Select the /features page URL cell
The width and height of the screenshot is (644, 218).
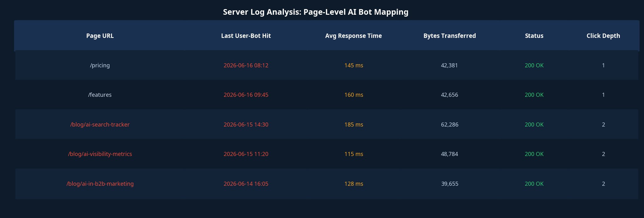100,95
